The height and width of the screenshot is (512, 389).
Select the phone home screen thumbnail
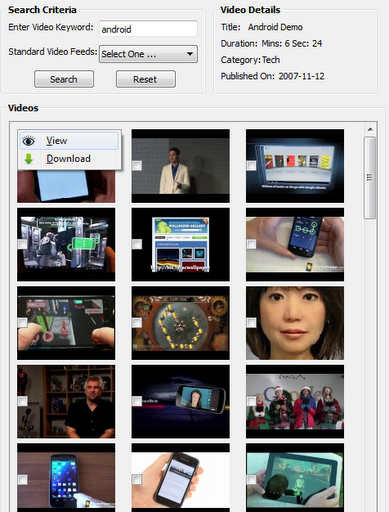tap(66, 478)
